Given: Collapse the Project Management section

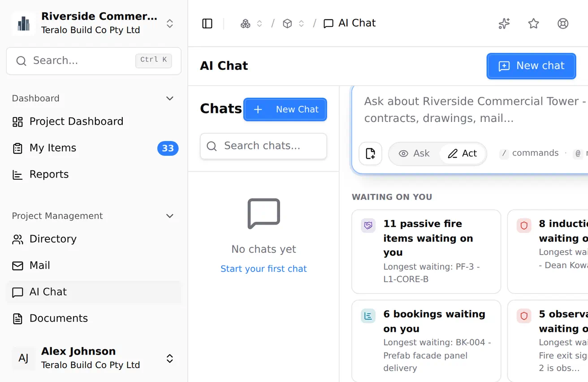Looking at the screenshot, I should coord(170,216).
